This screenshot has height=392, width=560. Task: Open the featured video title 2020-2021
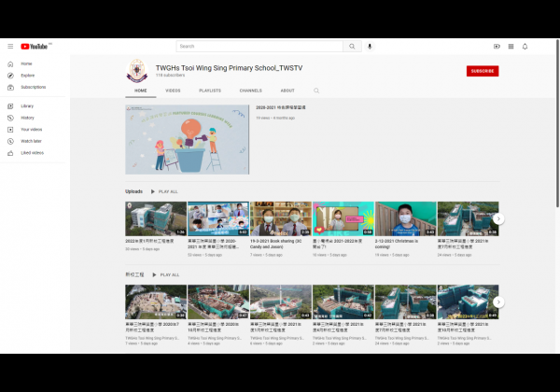(281, 107)
